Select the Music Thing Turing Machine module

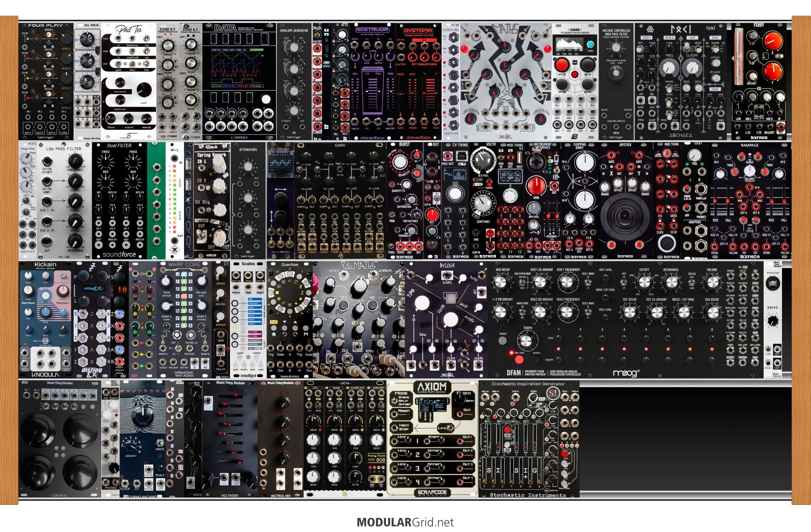143,439
